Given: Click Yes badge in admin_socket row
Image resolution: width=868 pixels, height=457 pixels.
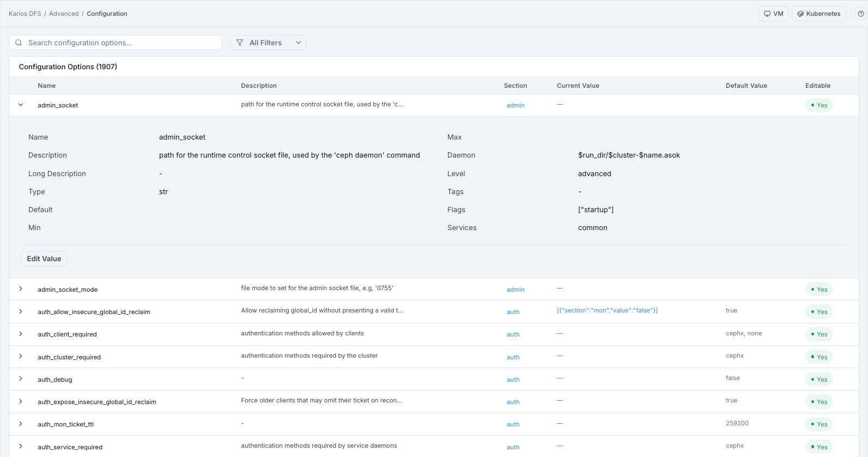Looking at the screenshot, I should [x=819, y=105].
